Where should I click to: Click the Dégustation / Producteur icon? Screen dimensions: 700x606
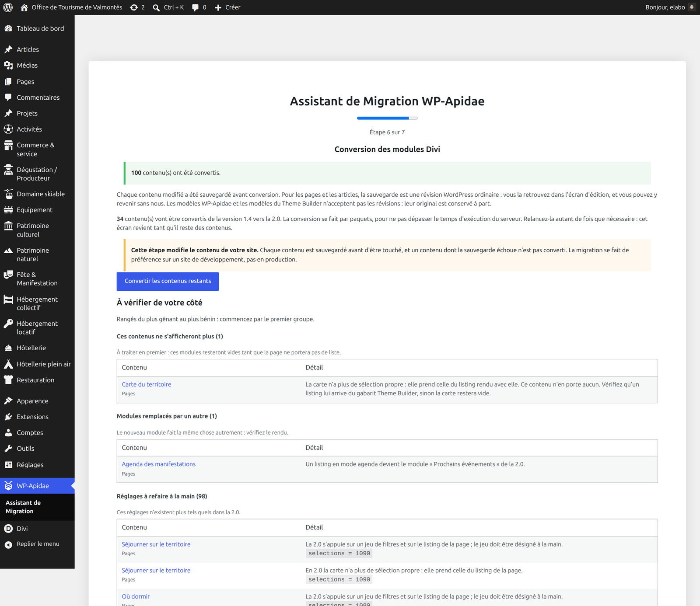click(x=8, y=170)
